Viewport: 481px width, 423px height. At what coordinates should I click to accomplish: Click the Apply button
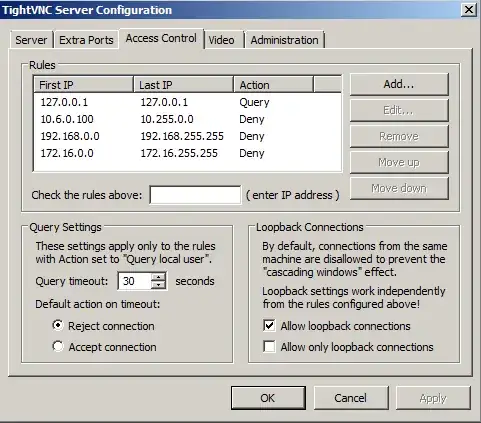pos(433,398)
